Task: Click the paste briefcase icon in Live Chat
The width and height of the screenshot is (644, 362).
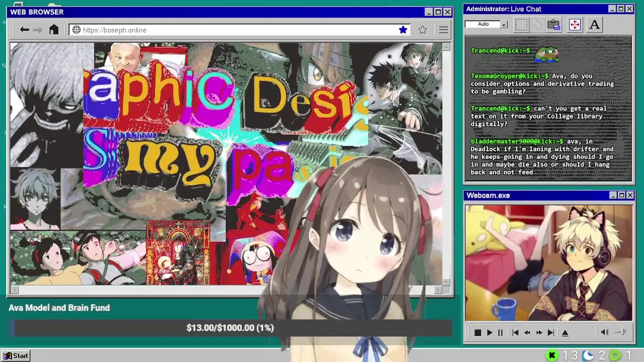Action: [554, 25]
